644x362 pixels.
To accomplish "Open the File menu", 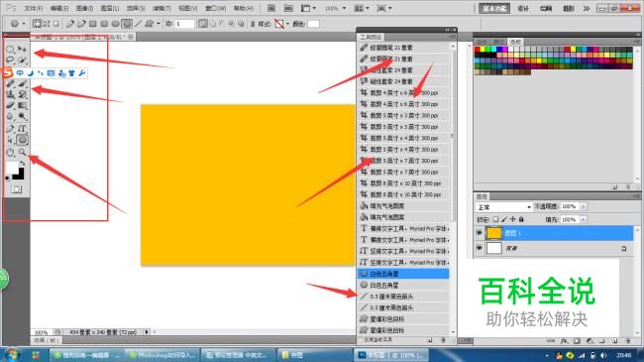I will coord(34,8).
